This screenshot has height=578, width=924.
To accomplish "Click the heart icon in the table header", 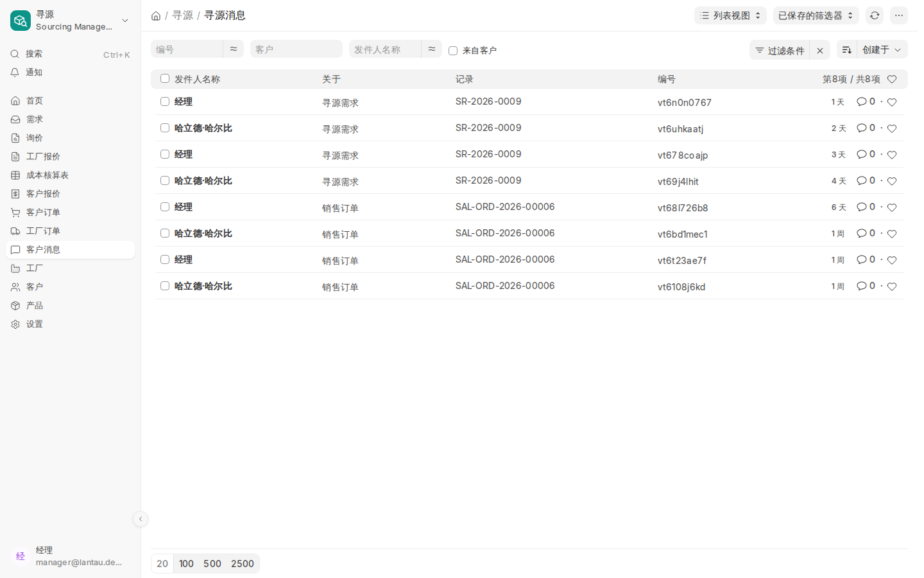I will pyautogui.click(x=892, y=79).
